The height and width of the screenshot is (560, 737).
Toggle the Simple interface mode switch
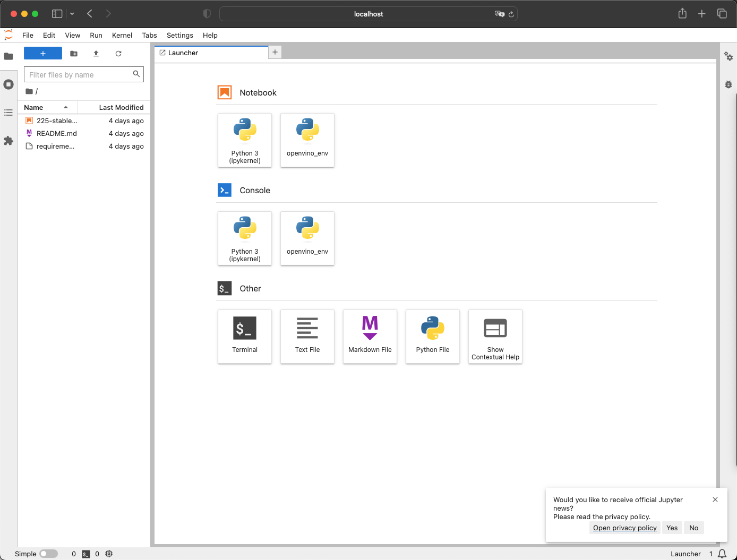point(48,554)
